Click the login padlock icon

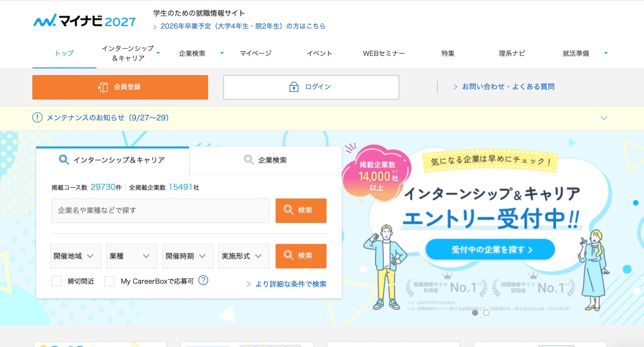click(x=294, y=87)
